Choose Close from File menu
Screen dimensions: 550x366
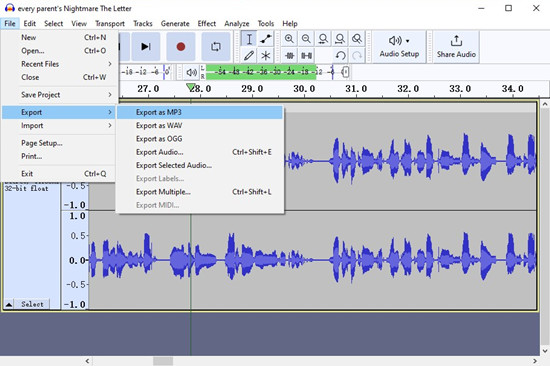pos(59,77)
